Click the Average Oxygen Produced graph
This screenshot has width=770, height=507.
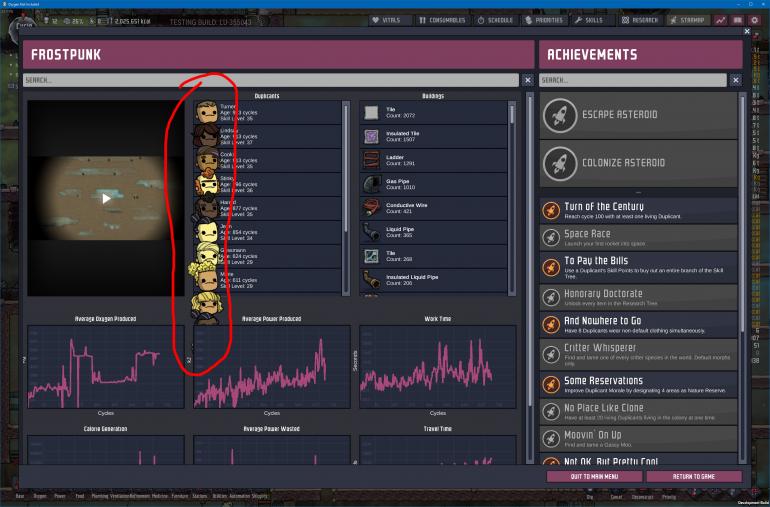(106, 366)
